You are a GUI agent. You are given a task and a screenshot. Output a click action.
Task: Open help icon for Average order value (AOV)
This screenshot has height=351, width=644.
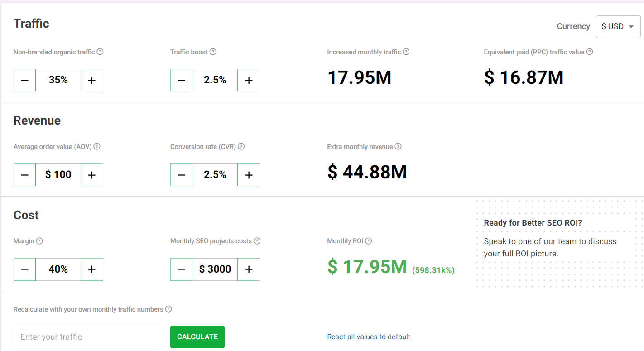[97, 146]
